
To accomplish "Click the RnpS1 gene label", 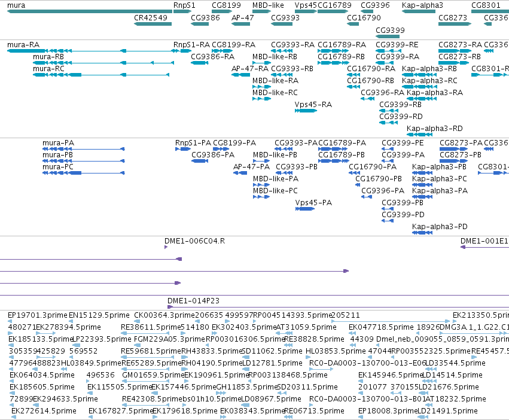I will click(x=184, y=5).
